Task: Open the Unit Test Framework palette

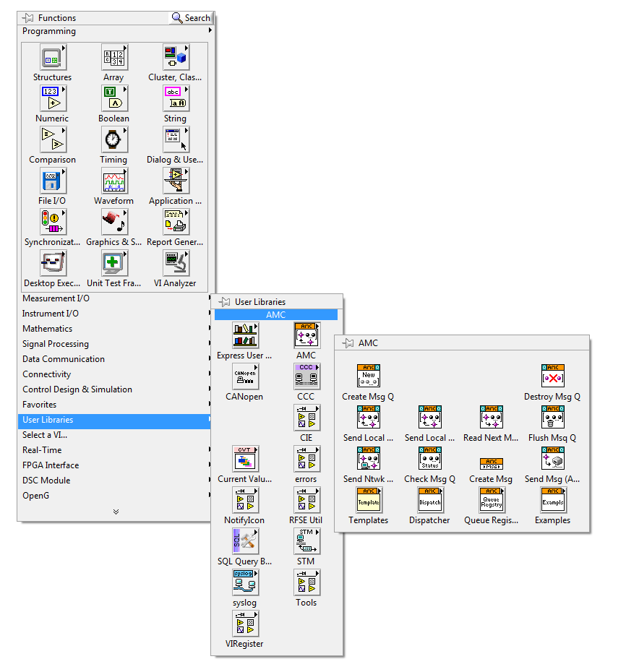Action: coord(114,263)
